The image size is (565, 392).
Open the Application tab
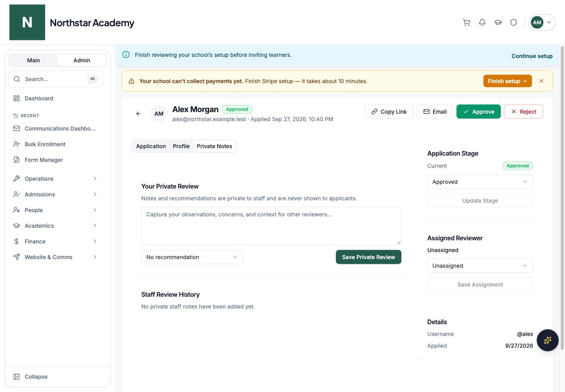point(151,146)
